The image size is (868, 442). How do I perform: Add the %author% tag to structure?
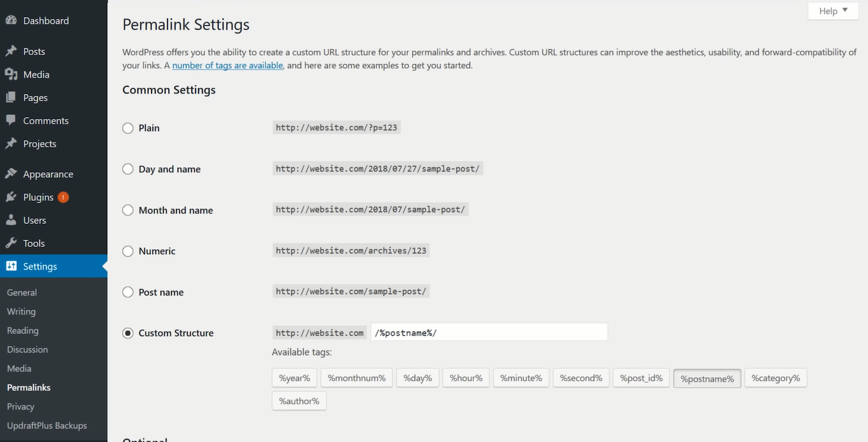(x=299, y=401)
